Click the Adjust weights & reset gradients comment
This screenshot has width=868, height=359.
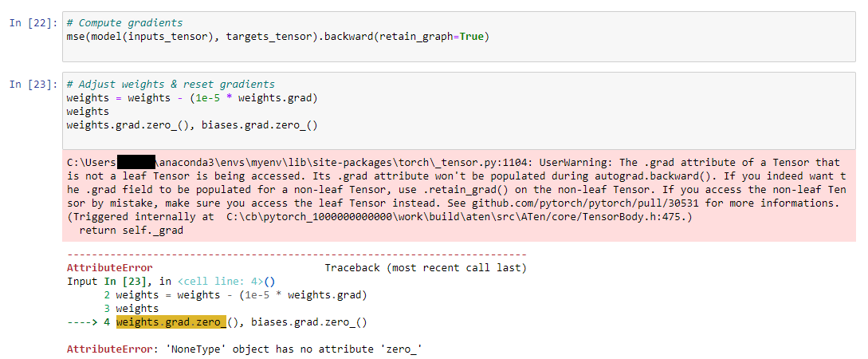pyautogui.click(x=171, y=85)
